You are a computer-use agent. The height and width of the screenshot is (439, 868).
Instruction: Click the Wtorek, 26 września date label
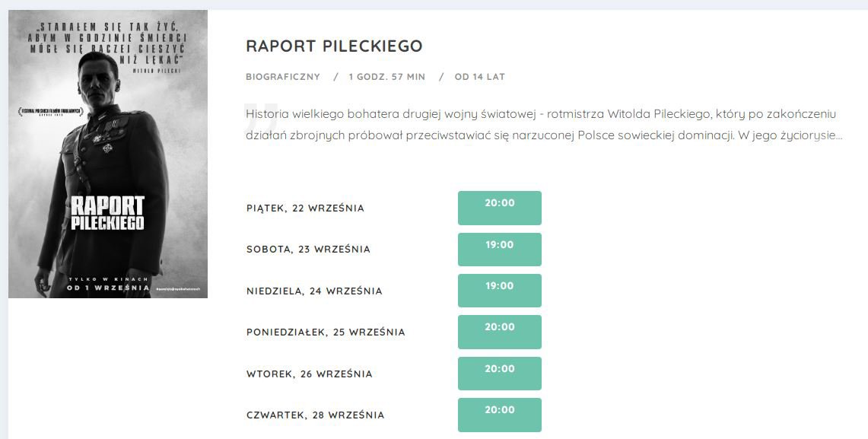(310, 374)
